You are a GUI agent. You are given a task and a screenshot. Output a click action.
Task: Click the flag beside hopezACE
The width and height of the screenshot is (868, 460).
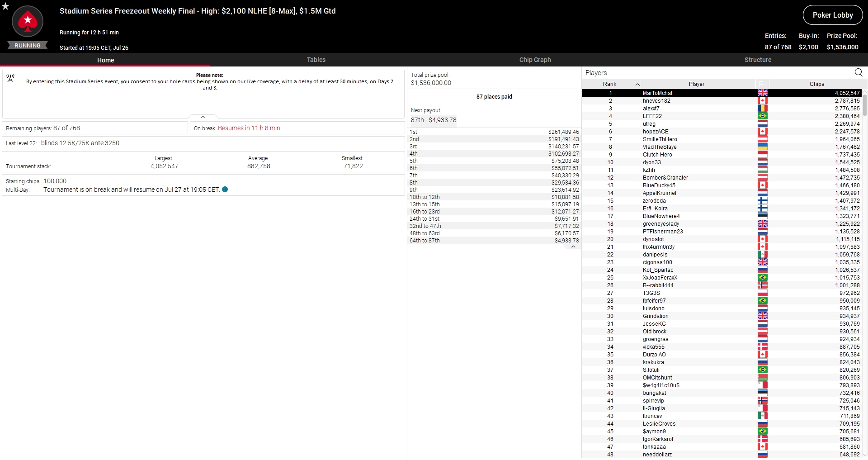(763, 131)
